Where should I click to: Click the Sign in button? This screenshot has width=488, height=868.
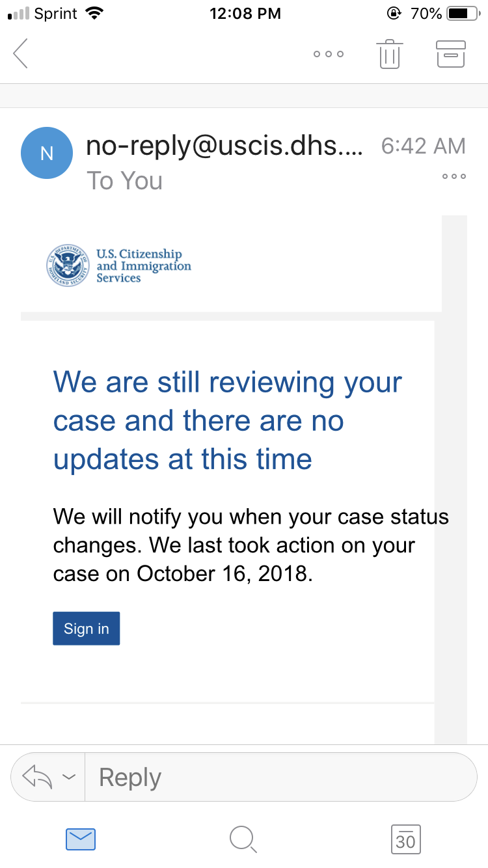click(x=87, y=629)
